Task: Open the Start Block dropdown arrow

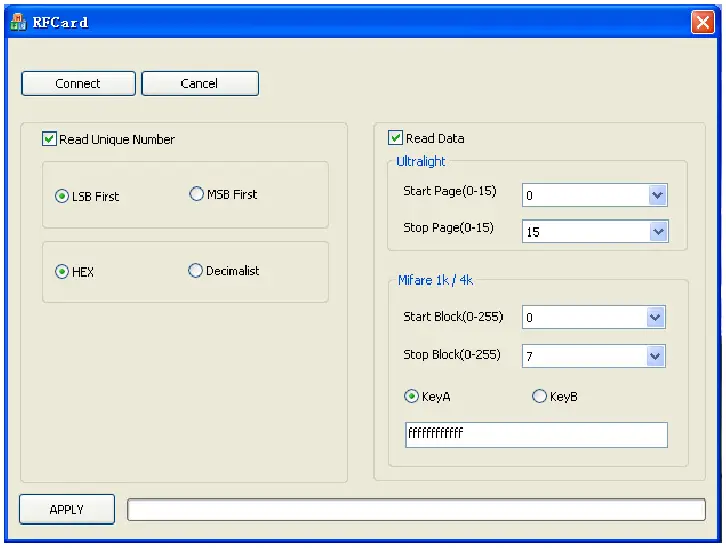Action: click(x=655, y=317)
